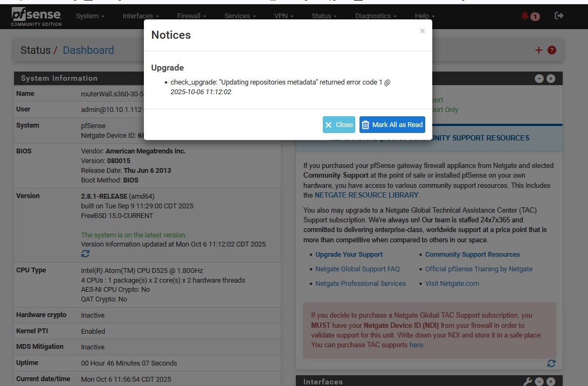This screenshot has height=386, width=588.
Task: Collapse the Interfaces widget with minus icon
Action: (x=539, y=382)
